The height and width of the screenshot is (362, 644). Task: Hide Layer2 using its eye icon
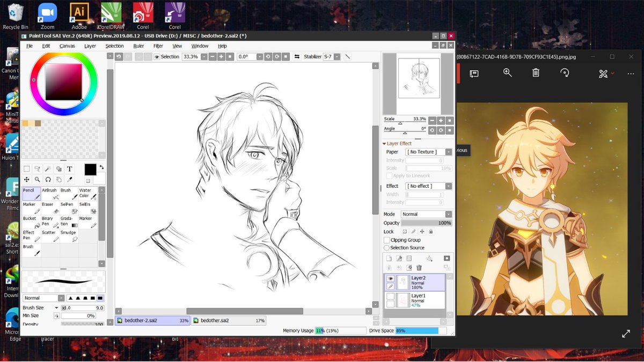tap(390, 279)
